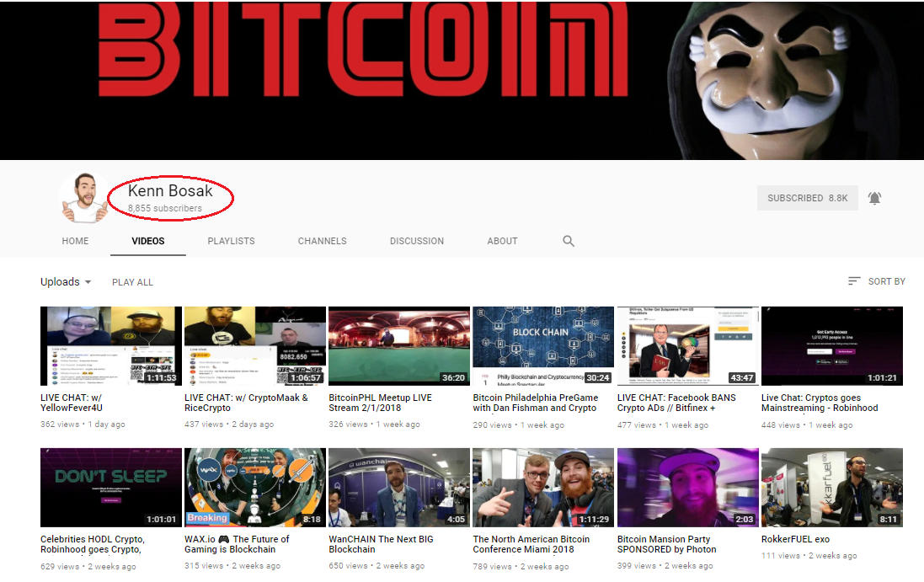Expand the Uploads dropdown

[x=66, y=281]
